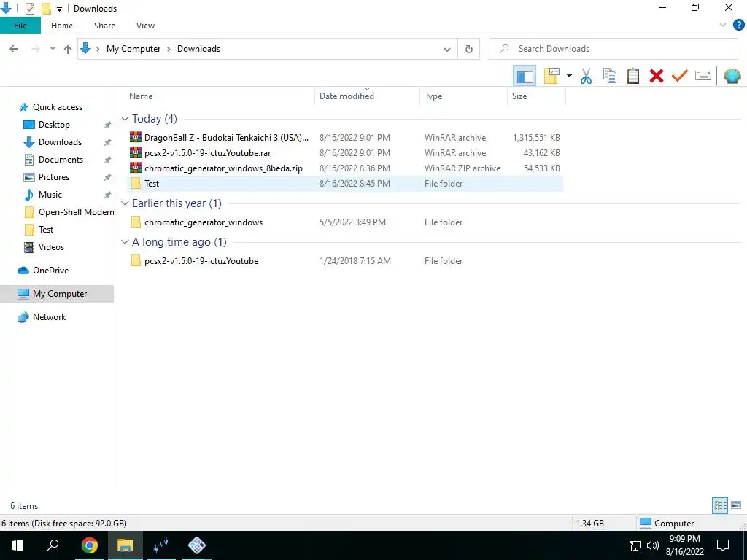Image resolution: width=747 pixels, height=560 pixels.
Task: Open the File ribbon tab
Action: point(20,26)
